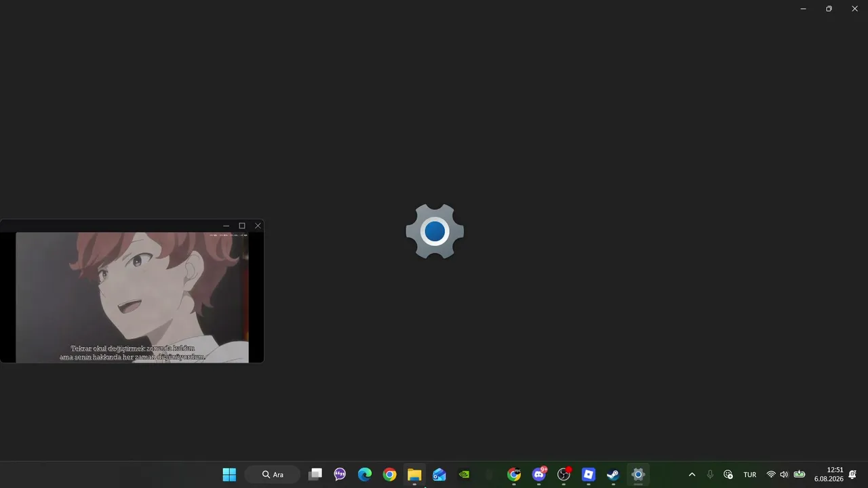Switch to the running Chrome window with profile badge
The height and width of the screenshot is (488, 868).
514,474
